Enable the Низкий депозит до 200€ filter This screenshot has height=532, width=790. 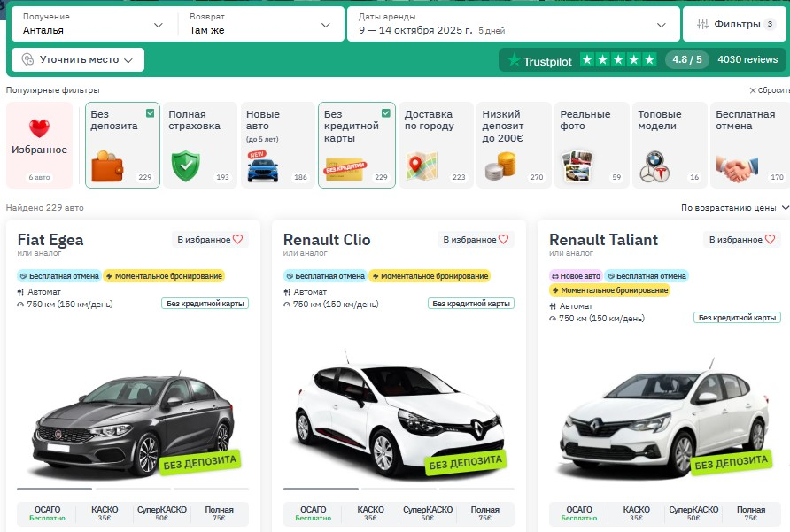tap(513, 145)
